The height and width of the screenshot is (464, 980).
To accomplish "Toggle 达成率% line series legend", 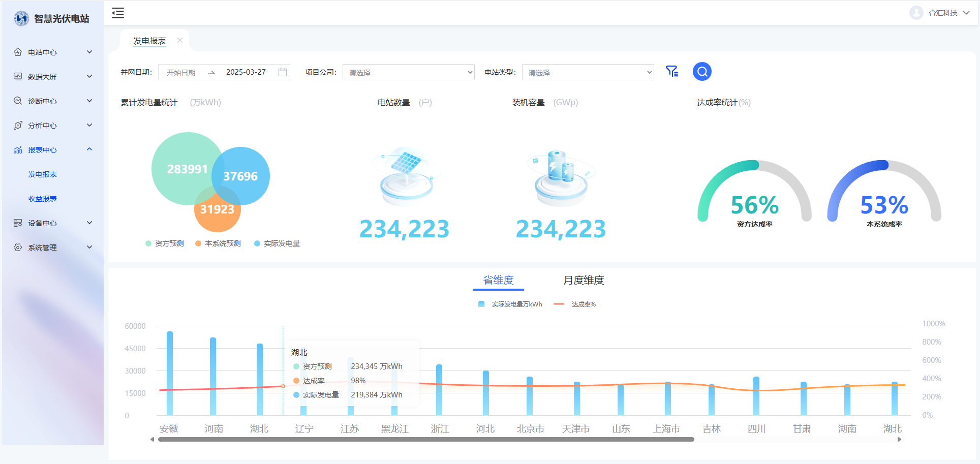I will 575,304.
